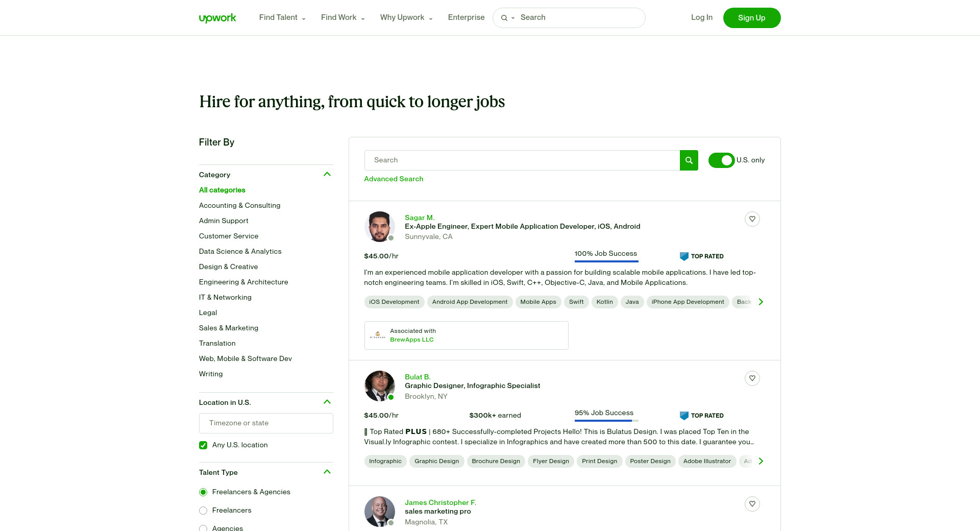Uncheck Any U.S. location checkbox
Screen dimensions: 980x531
(203, 445)
